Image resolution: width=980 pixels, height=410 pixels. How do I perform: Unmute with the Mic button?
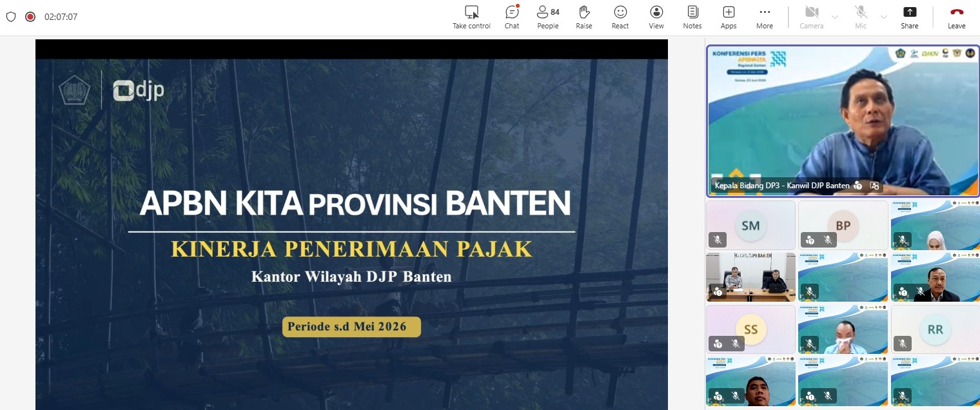[x=861, y=17]
